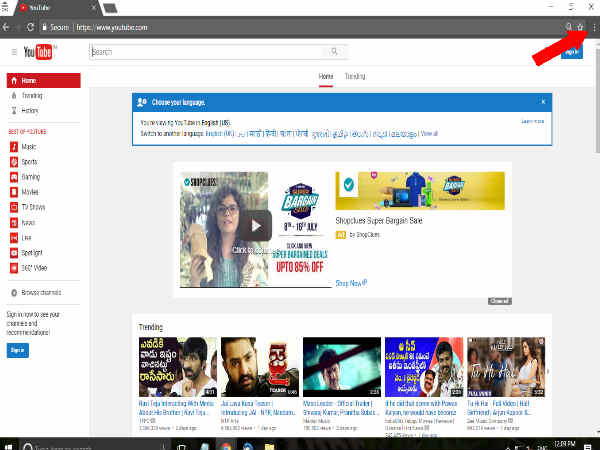Click the Chrome taskbar icon
This screenshot has height=450, width=600.
[x=226, y=446]
